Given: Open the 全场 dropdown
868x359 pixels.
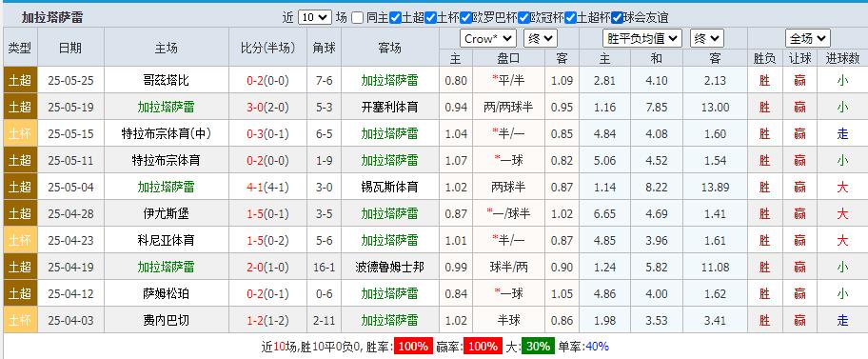Looking at the screenshot, I should click(808, 39).
